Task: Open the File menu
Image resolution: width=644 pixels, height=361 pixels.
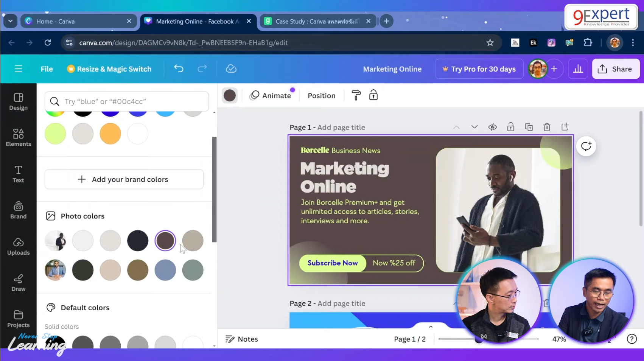Action: [x=47, y=69]
